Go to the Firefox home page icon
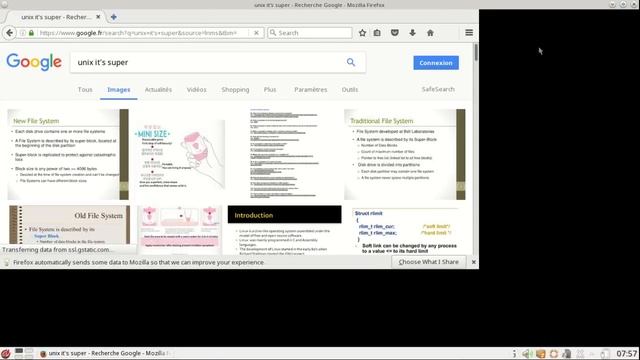The image size is (640, 360). coord(430,33)
